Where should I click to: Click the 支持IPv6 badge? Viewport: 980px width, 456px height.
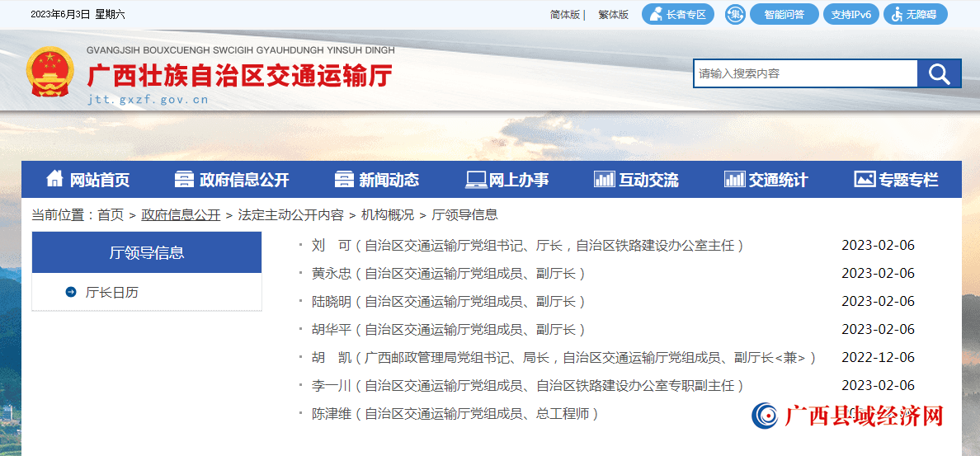851,14
